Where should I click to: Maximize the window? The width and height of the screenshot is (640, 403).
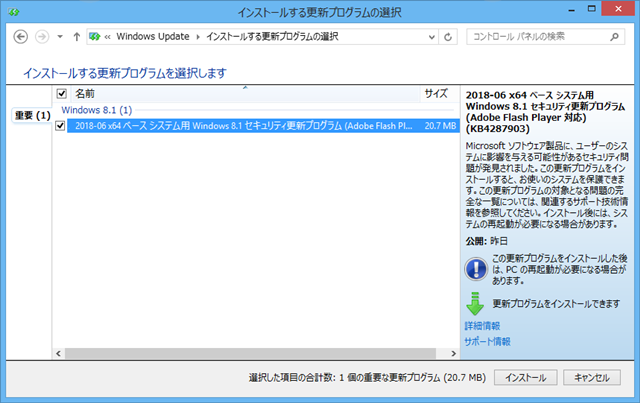click(591, 9)
